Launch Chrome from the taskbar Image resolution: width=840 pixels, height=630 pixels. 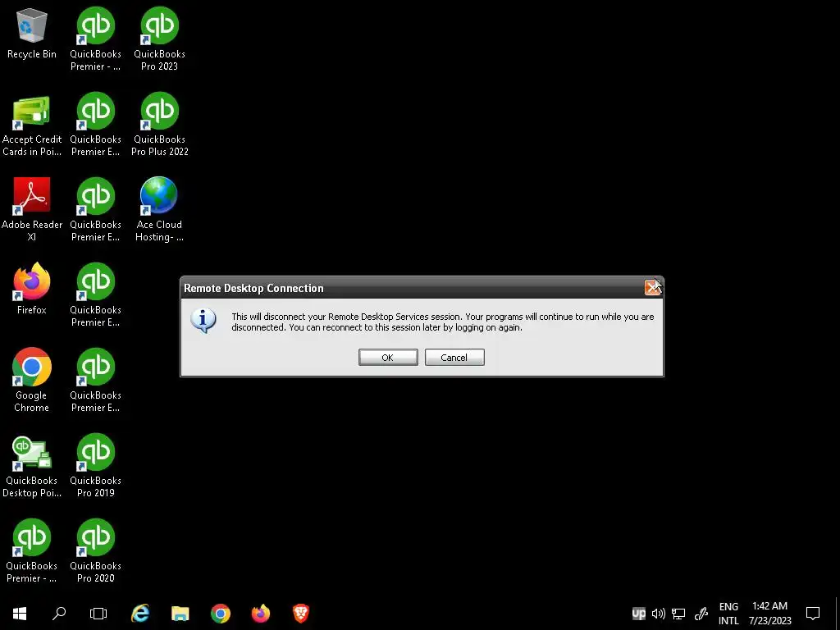coord(221,614)
